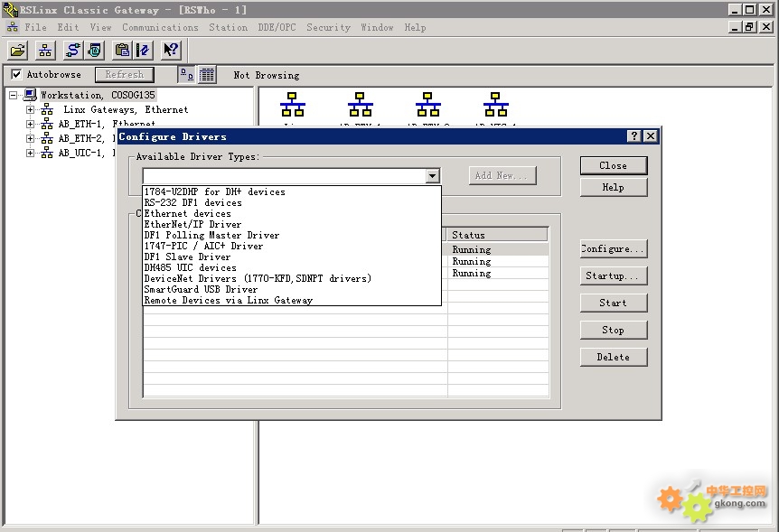Click the RSWho document icon beside File menu

[13, 27]
